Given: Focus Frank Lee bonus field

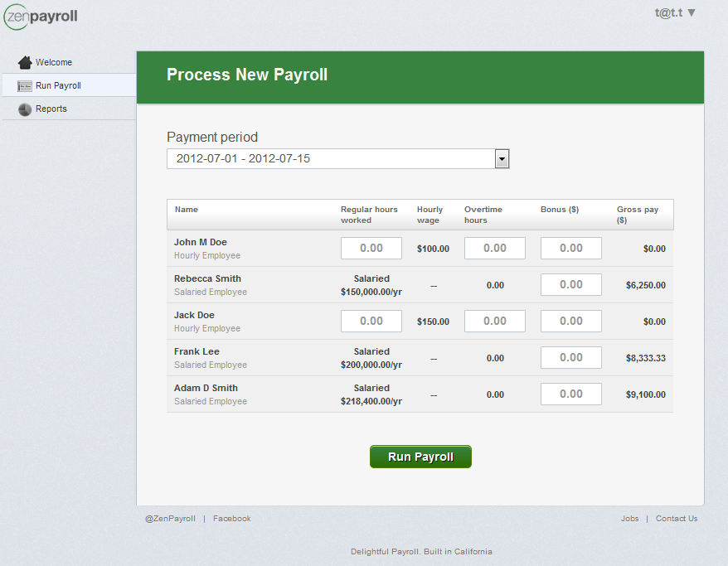Looking at the screenshot, I should (x=571, y=358).
